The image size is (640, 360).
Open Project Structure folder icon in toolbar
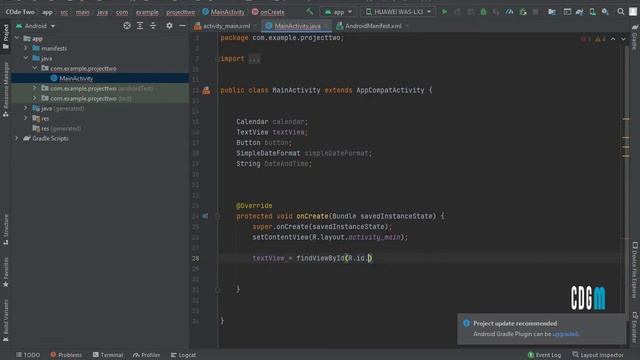point(552,12)
